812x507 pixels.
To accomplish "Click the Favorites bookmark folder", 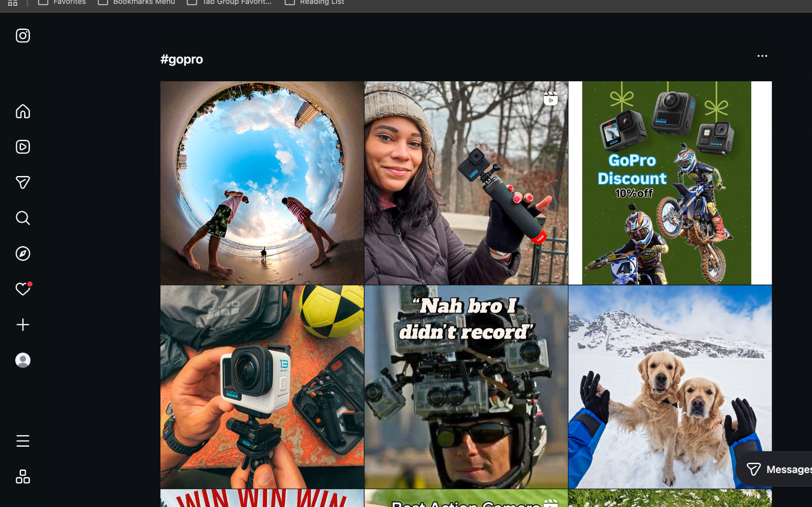I will tap(61, 2).
